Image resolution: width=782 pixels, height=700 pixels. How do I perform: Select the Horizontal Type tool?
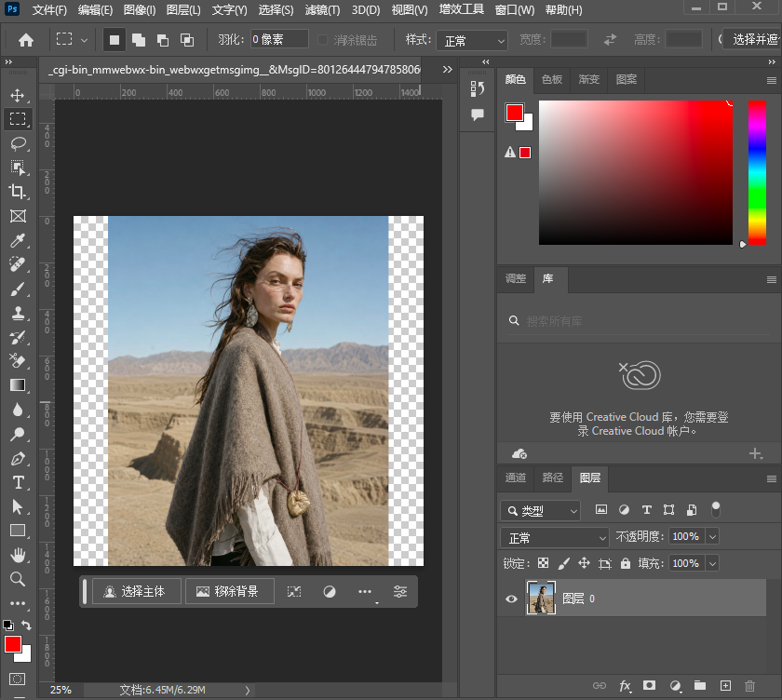pos(18,482)
